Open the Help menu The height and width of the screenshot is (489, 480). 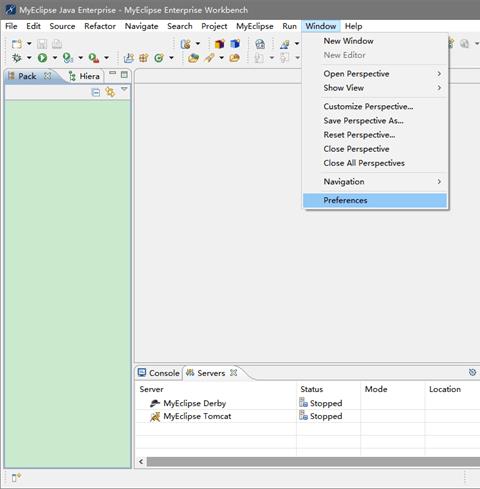coord(353,26)
